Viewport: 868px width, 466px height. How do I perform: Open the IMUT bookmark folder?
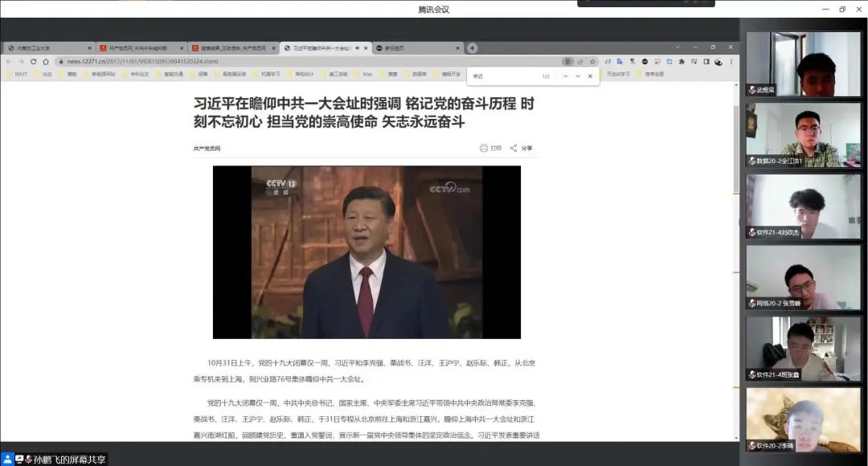pyautogui.click(x=16, y=74)
